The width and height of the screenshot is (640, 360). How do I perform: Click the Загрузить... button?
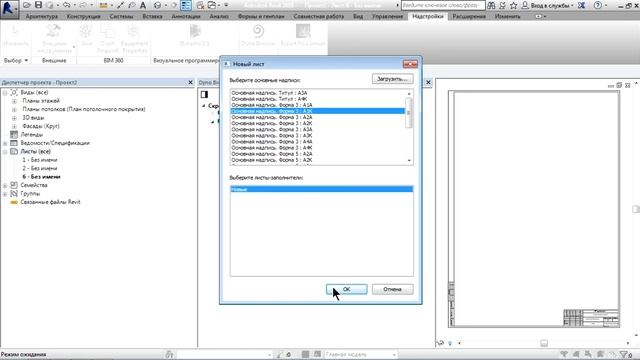click(x=392, y=79)
